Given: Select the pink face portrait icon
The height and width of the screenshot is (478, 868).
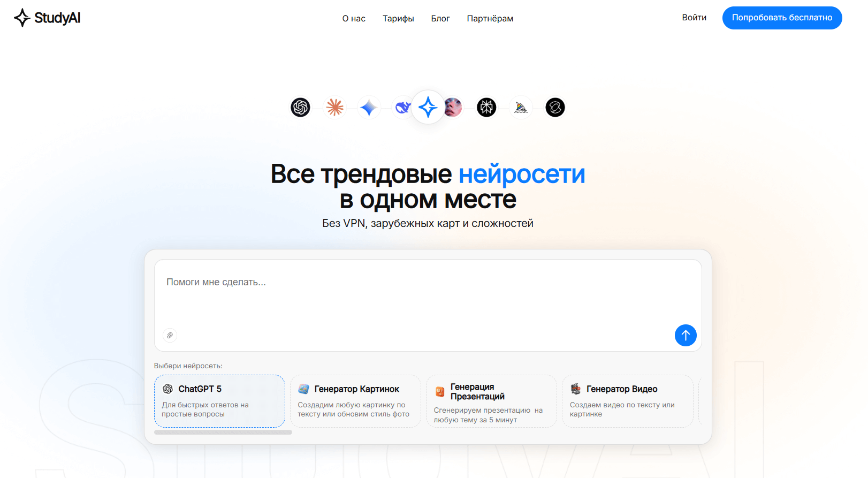Looking at the screenshot, I should tap(453, 108).
